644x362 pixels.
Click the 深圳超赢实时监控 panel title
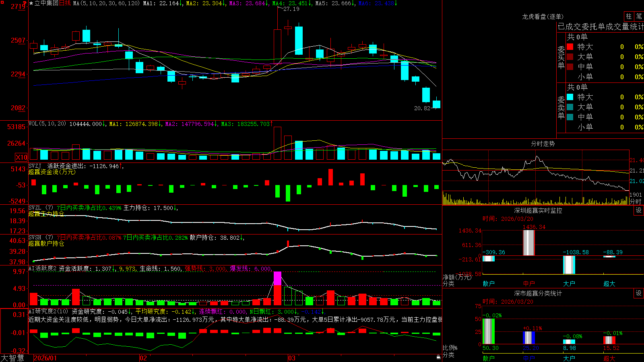[x=538, y=210]
